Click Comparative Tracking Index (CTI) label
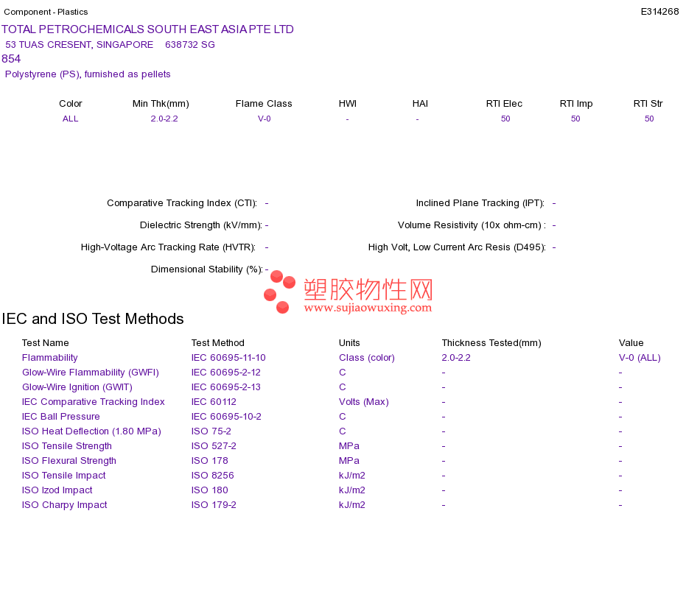This screenshot has width=700, height=589. point(182,203)
